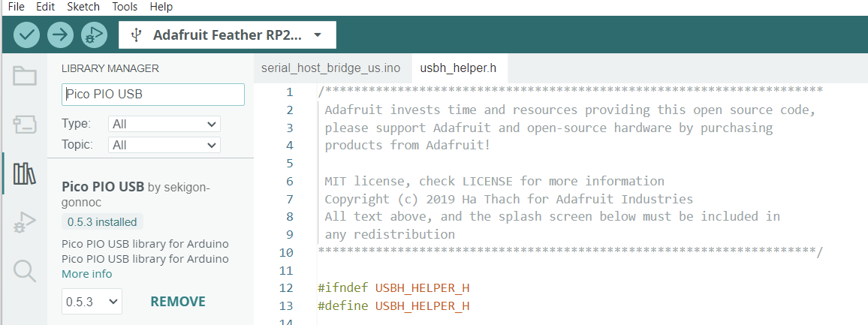Viewport: 868px width, 325px height.
Task: Remove the Pico PIO USB library
Action: (x=178, y=302)
